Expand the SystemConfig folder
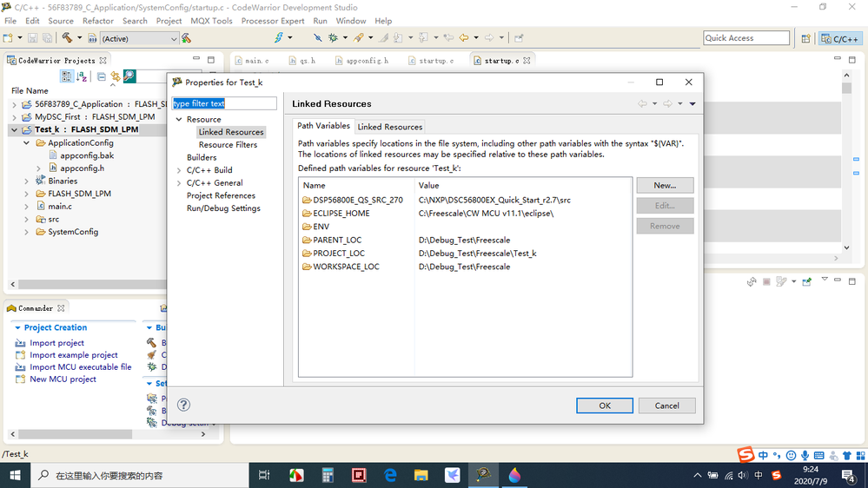The image size is (868, 488). [x=27, y=232]
